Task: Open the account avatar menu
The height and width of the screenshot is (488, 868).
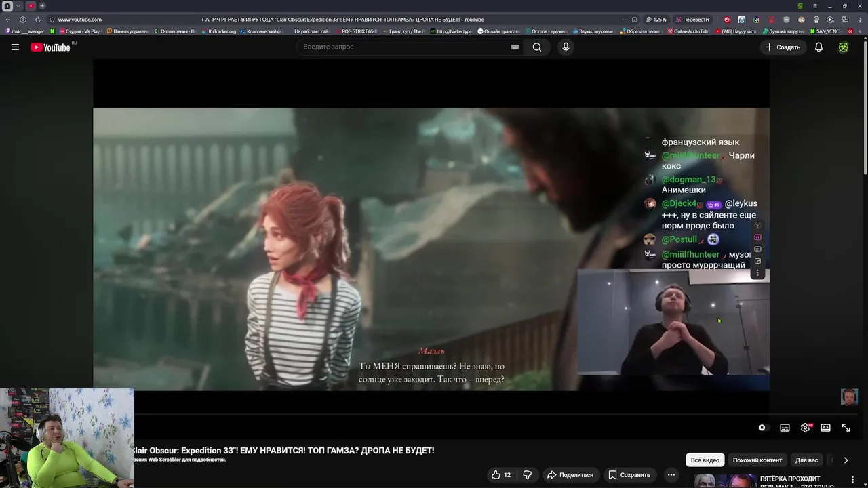Action: pos(843,47)
